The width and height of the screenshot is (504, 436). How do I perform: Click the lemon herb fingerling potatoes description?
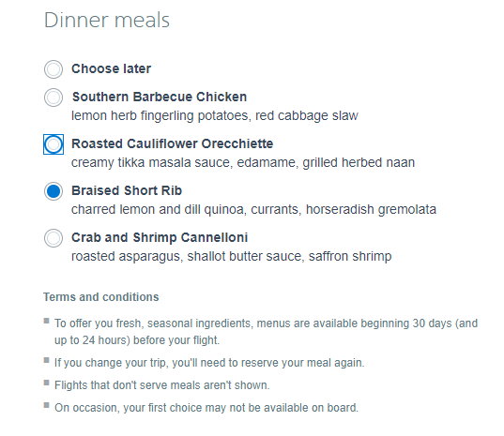[x=215, y=115]
